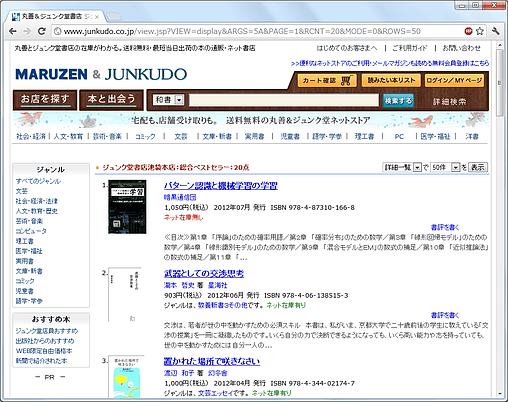
Task: Click the second book's white cover thumbnail
Action: [x=125, y=295]
